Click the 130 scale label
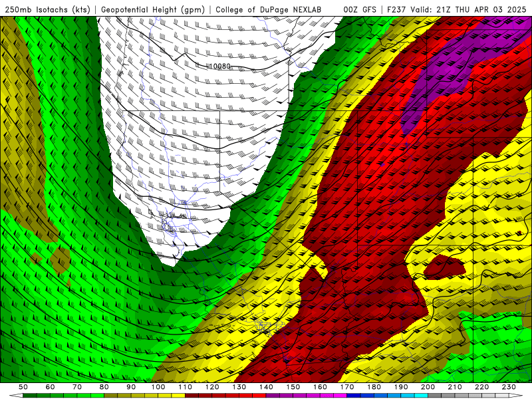The image size is (532, 399). [239, 387]
